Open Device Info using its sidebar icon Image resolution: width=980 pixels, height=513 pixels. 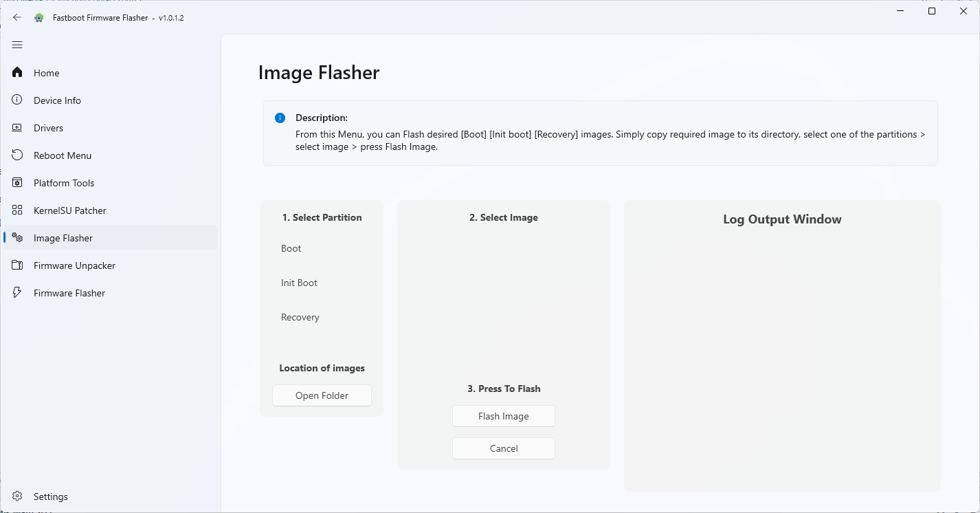click(x=17, y=100)
